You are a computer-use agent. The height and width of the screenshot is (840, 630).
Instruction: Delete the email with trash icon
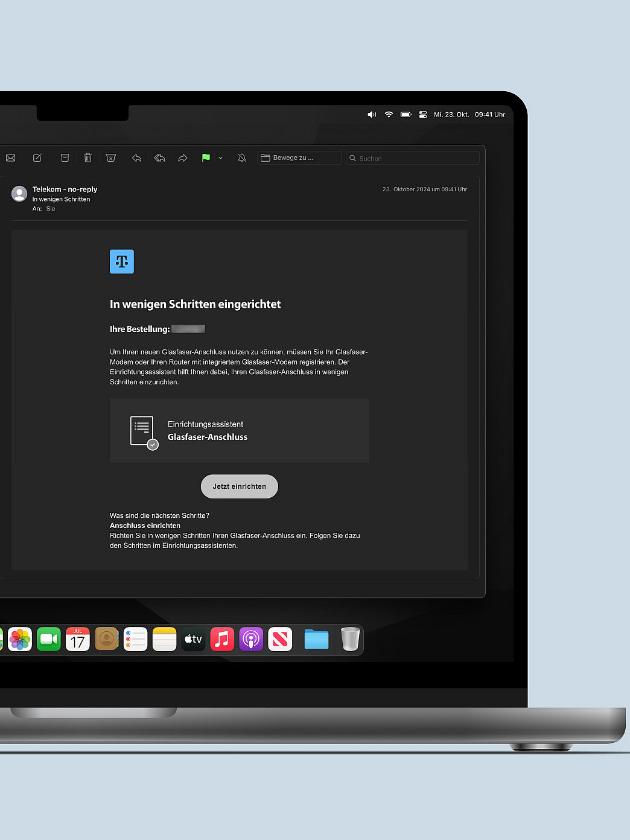[87, 158]
